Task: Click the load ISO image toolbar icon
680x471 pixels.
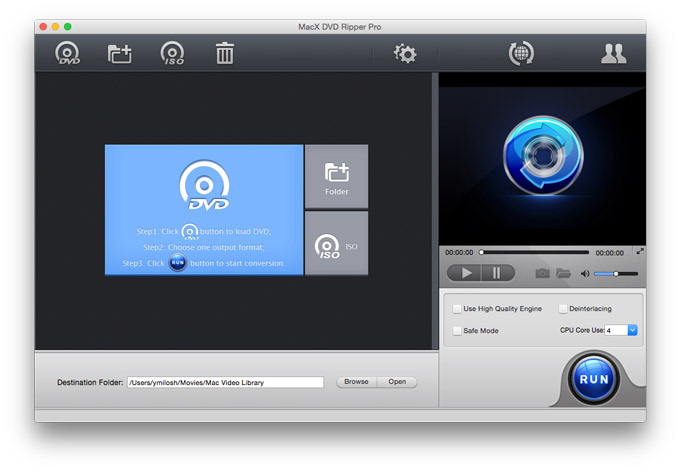Action: click(x=172, y=54)
